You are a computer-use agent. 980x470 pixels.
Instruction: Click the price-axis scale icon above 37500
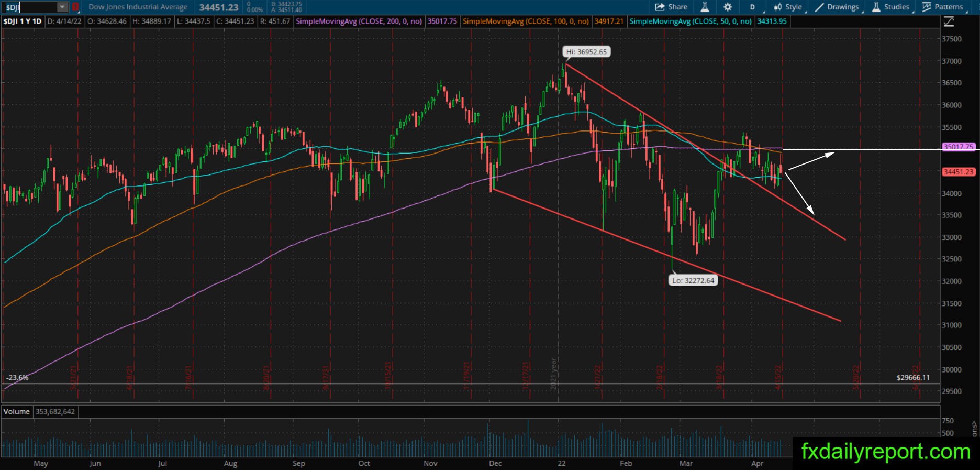coord(949,21)
